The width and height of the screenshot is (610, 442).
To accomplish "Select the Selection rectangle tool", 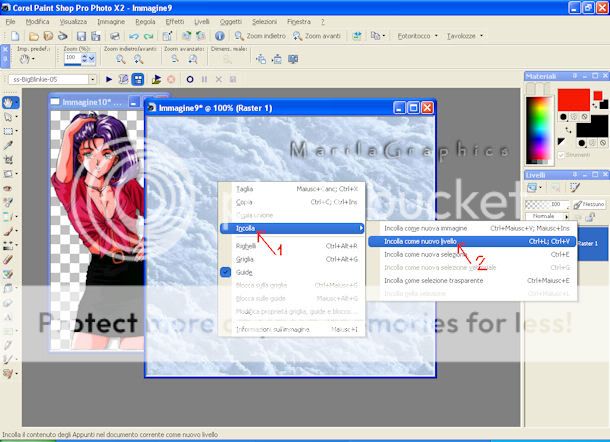I will pyautogui.click(x=8, y=131).
